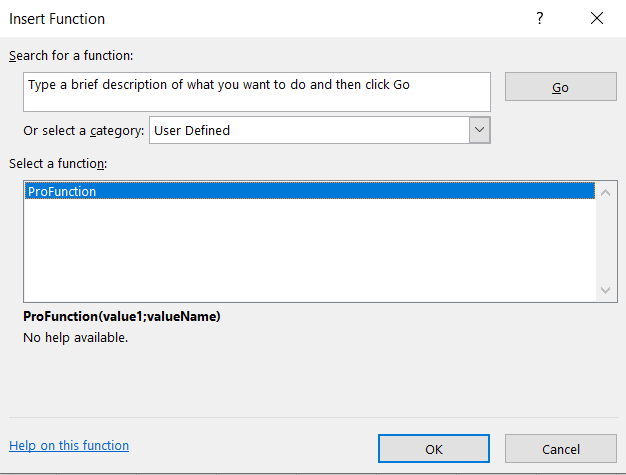This screenshot has height=475, width=626.
Task: Confirm with the OK button
Action: point(434,449)
